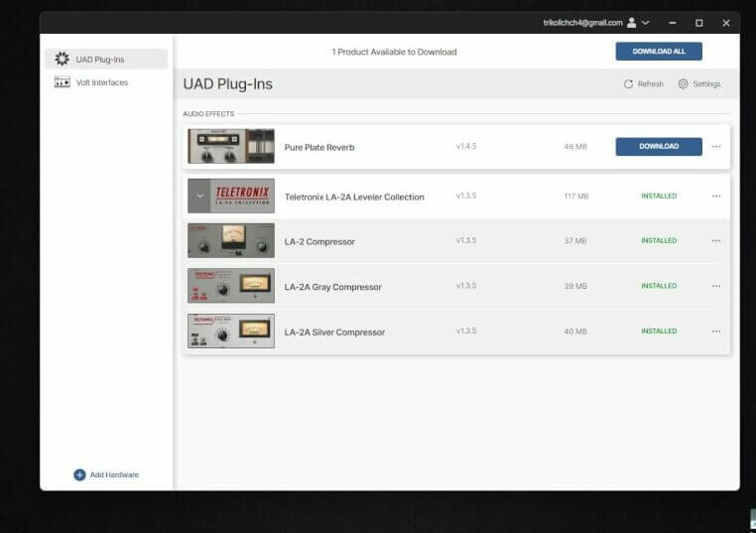Viewport: 756px width, 533px height.
Task: Click INSTALLED status of LA-2A Silver Compressor
Action: click(659, 331)
